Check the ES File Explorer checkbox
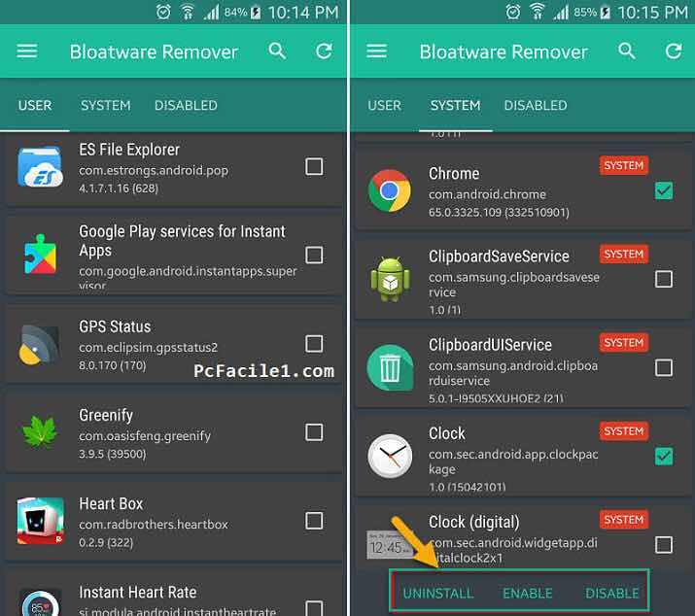Screen dimensions: 695x616 [x=314, y=166]
